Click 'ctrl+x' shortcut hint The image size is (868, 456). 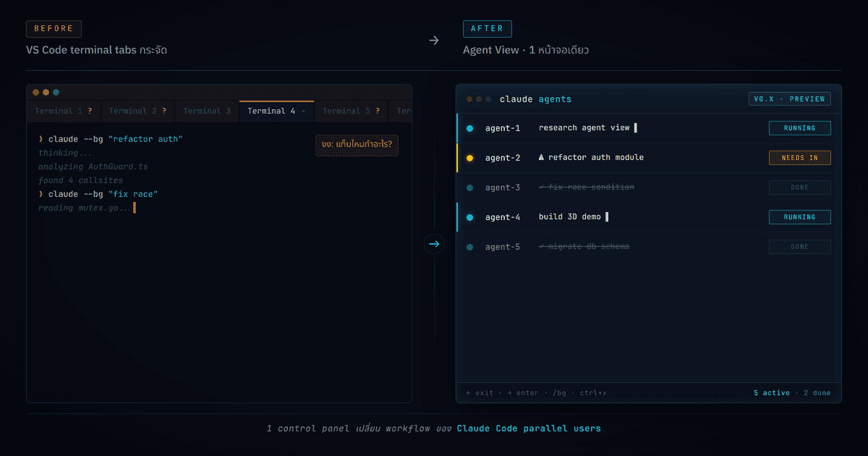pos(593,393)
